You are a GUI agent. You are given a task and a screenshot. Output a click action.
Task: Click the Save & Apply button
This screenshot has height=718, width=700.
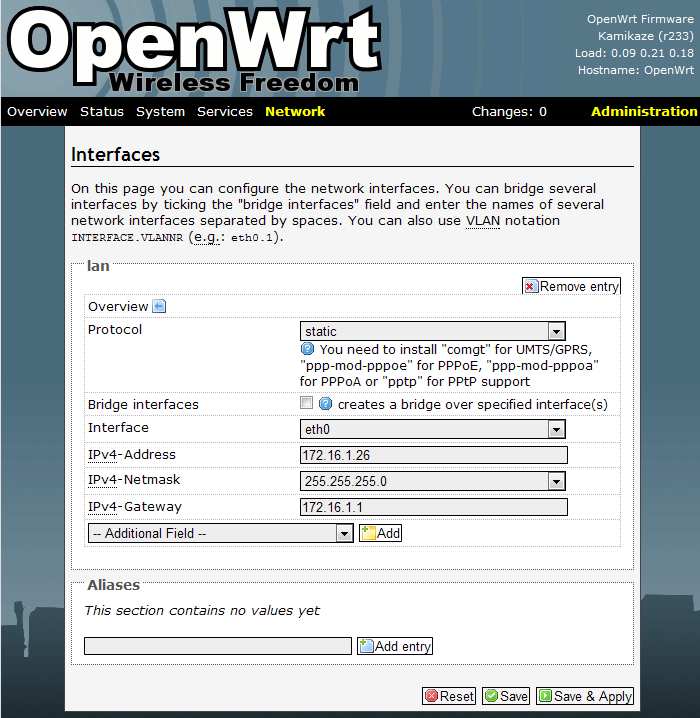[585, 696]
